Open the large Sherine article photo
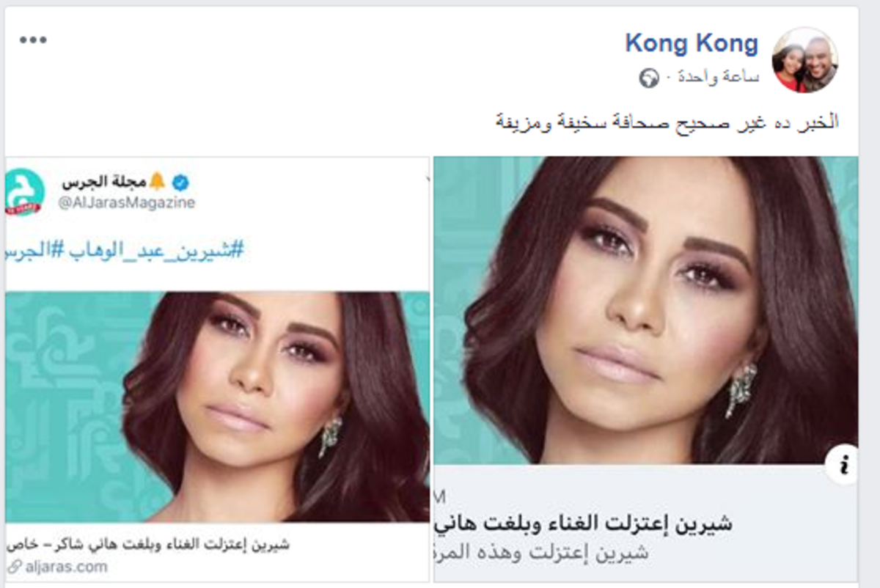 click(646, 310)
